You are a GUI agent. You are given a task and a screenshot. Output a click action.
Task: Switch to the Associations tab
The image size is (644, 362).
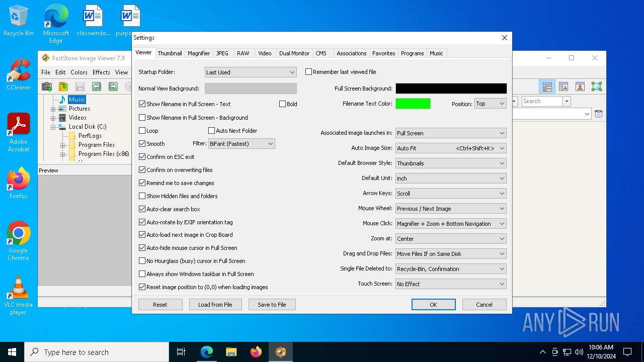[x=351, y=53]
